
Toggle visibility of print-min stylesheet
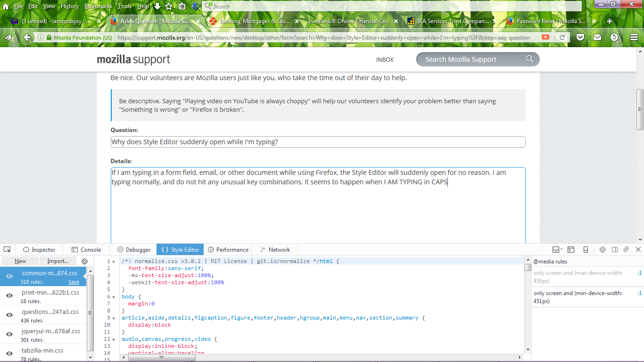(x=9, y=296)
